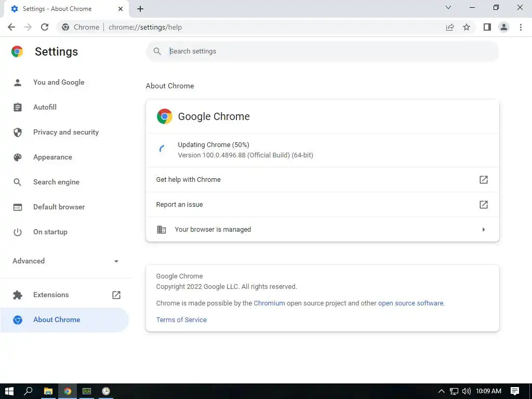Open Extensions page from sidebar
Image resolution: width=532 pixels, height=399 pixels.
coord(65,295)
